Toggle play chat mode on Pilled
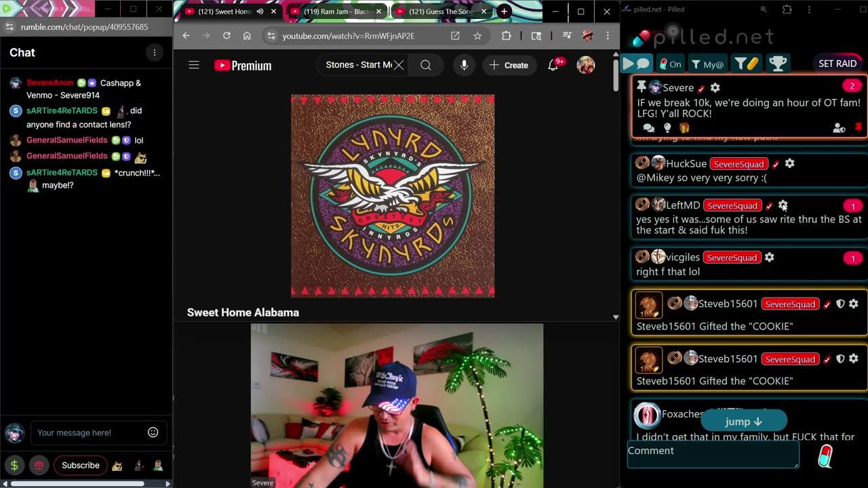868x488 pixels. click(637, 64)
